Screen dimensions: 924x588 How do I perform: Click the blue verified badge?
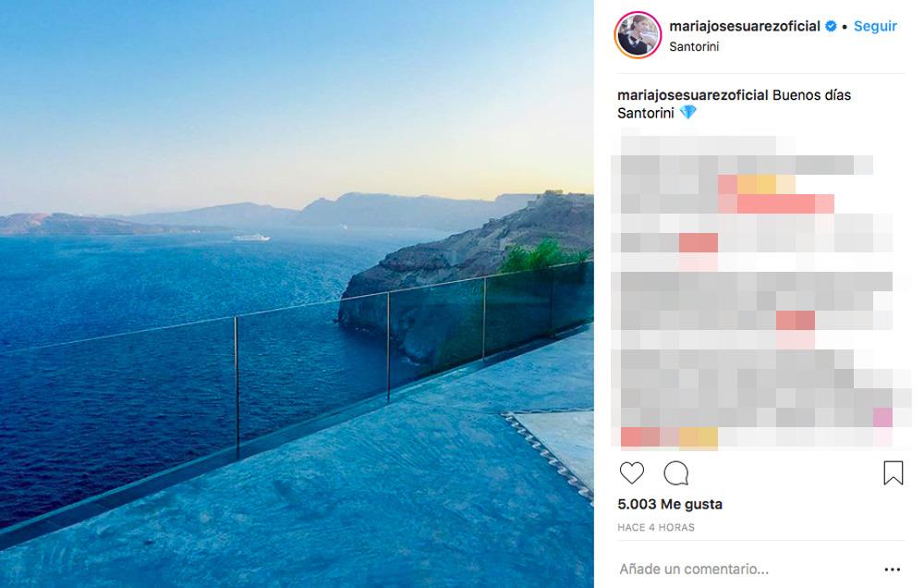tap(831, 26)
